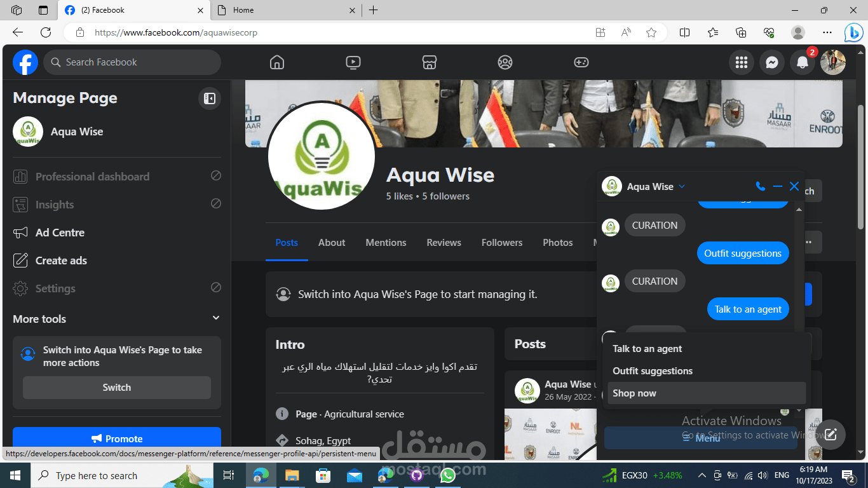The height and width of the screenshot is (488, 868).
Task: Open browser Favorites list icon
Action: tap(713, 32)
